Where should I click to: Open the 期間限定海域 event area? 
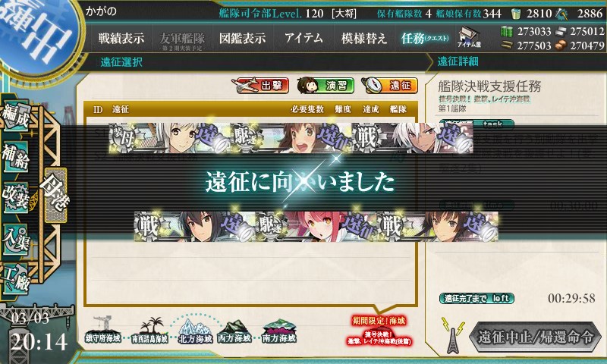pyautogui.click(x=379, y=331)
